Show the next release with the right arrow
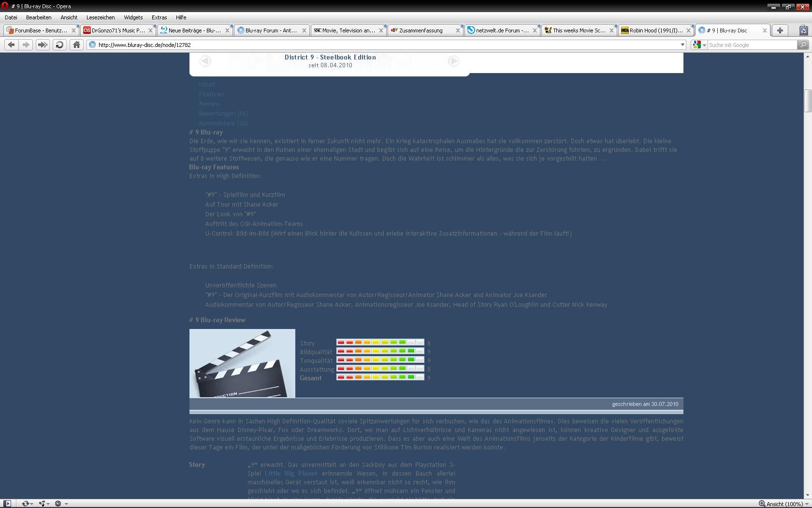The width and height of the screenshot is (812, 508). pos(453,61)
